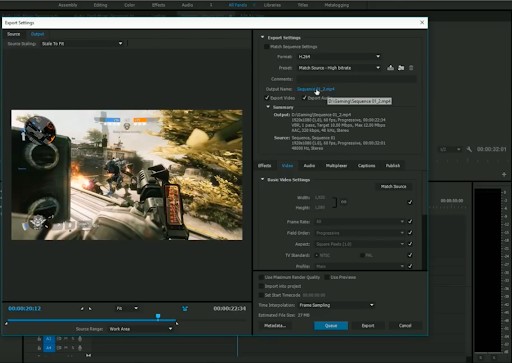Click the Metadata button

point(275,326)
